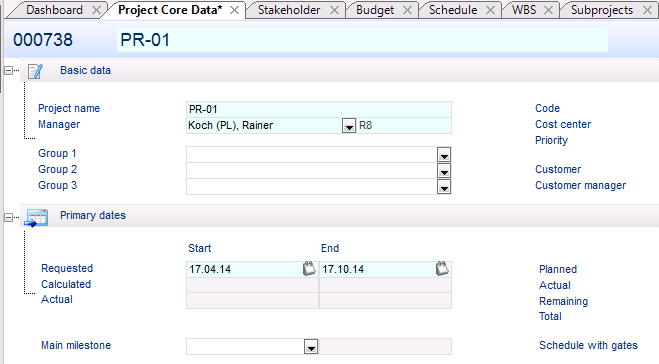Open calendar picker for Requested start date
Viewport: 659px width, 364px height.
[x=309, y=269]
